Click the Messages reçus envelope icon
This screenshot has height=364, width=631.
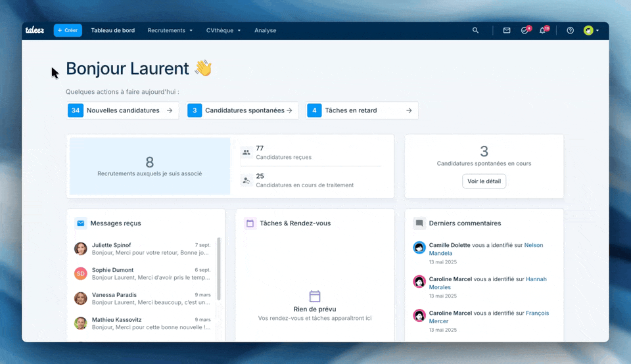point(80,223)
